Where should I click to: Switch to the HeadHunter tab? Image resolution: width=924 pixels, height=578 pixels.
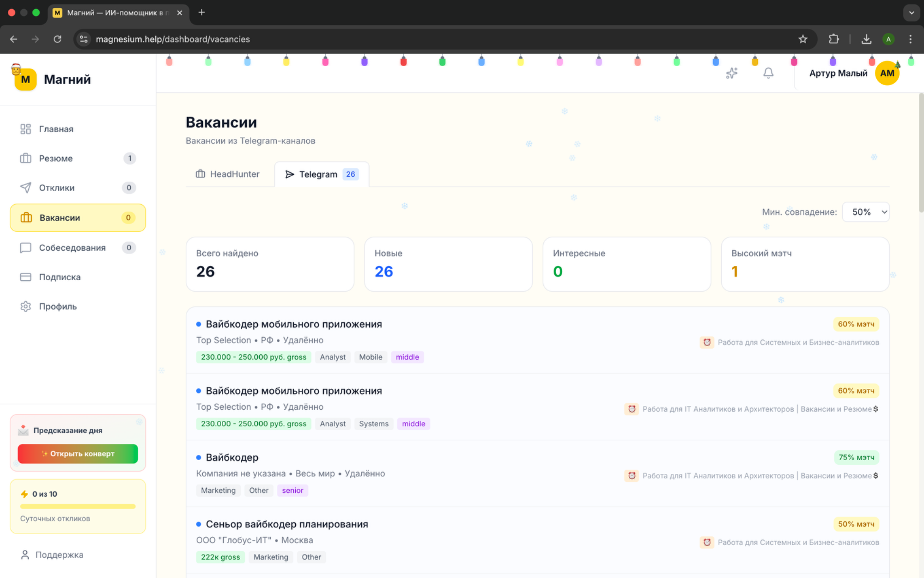point(228,174)
